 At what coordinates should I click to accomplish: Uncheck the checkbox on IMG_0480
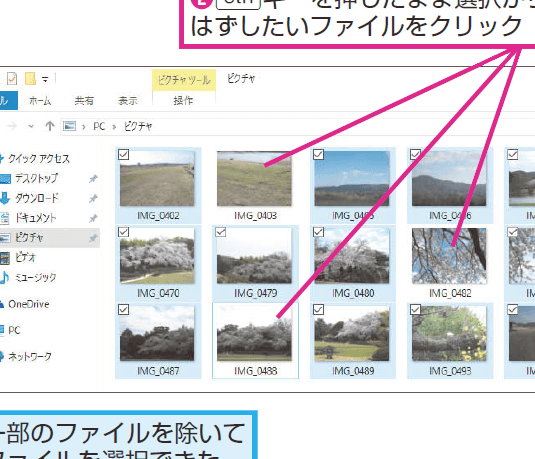click(318, 232)
